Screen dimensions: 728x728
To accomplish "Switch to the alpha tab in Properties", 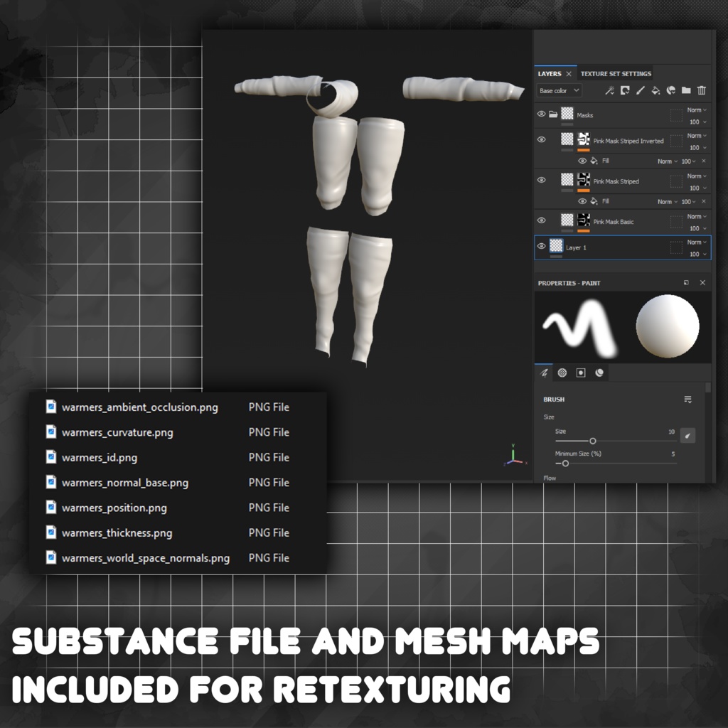I will tap(562, 373).
